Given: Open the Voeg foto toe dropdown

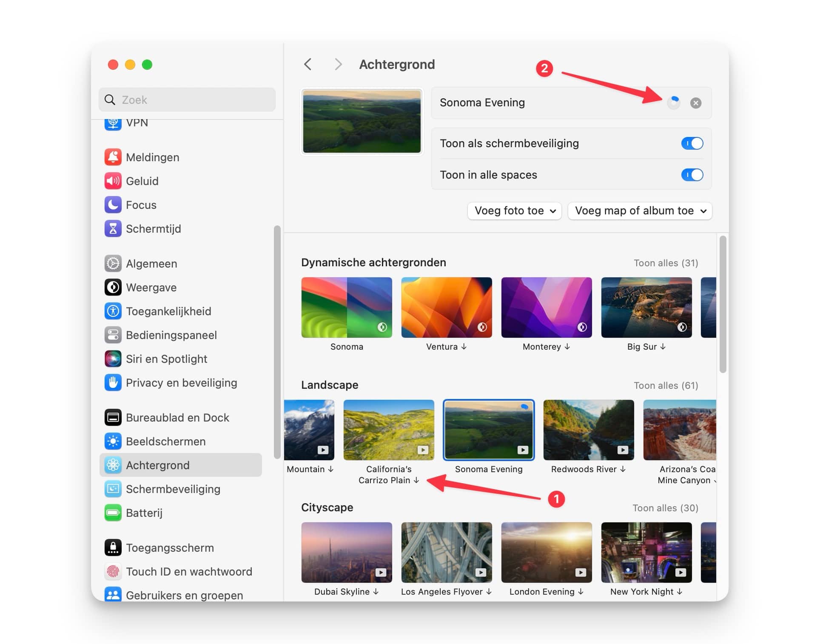Looking at the screenshot, I should (x=515, y=211).
